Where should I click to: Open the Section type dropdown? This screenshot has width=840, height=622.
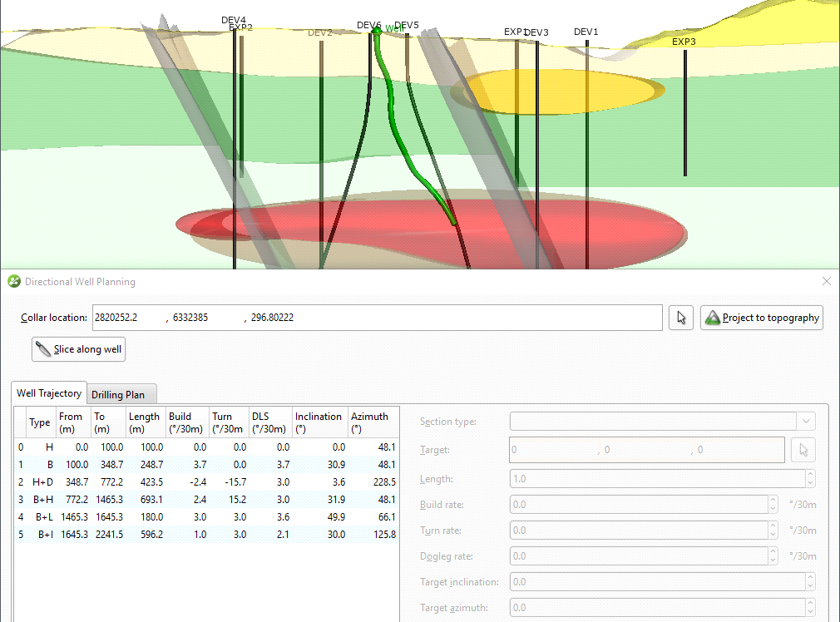805,421
